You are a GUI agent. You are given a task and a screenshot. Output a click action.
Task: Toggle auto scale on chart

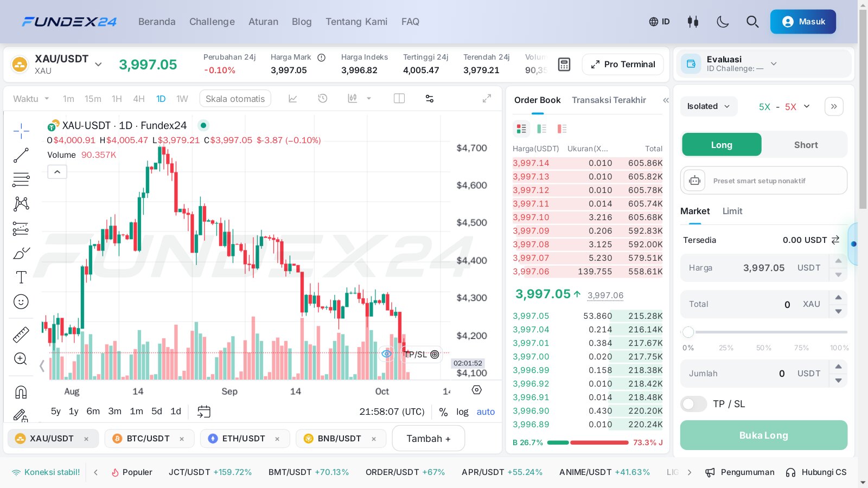[486, 412]
